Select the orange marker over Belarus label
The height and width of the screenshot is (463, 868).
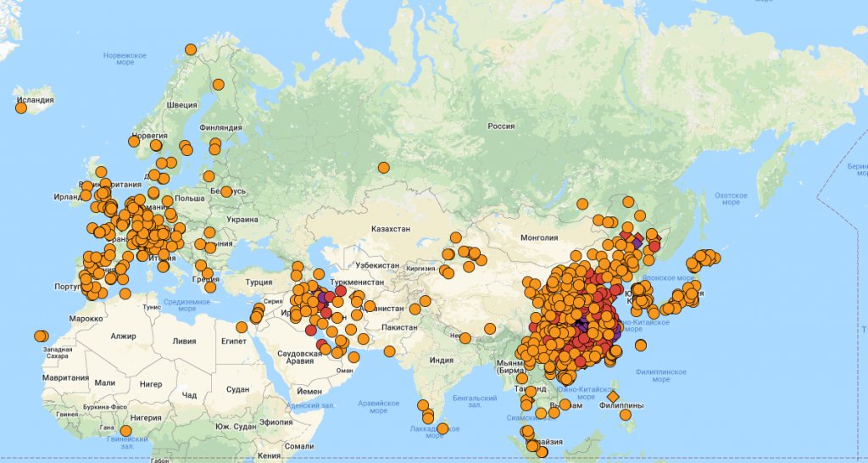[x=226, y=191]
